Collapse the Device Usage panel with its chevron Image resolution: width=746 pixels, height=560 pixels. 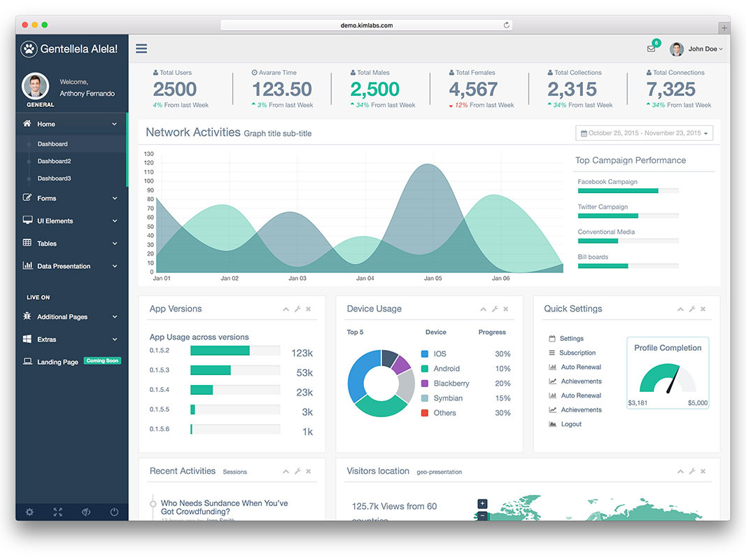[x=482, y=308]
